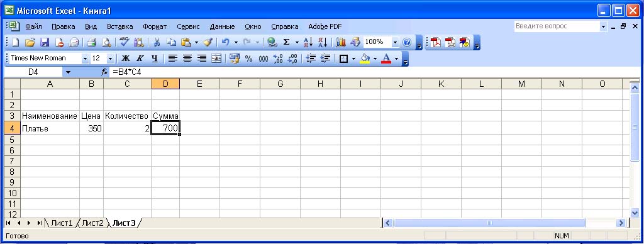Align text right
The width and height of the screenshot is (644, 244).
point(202,58)
